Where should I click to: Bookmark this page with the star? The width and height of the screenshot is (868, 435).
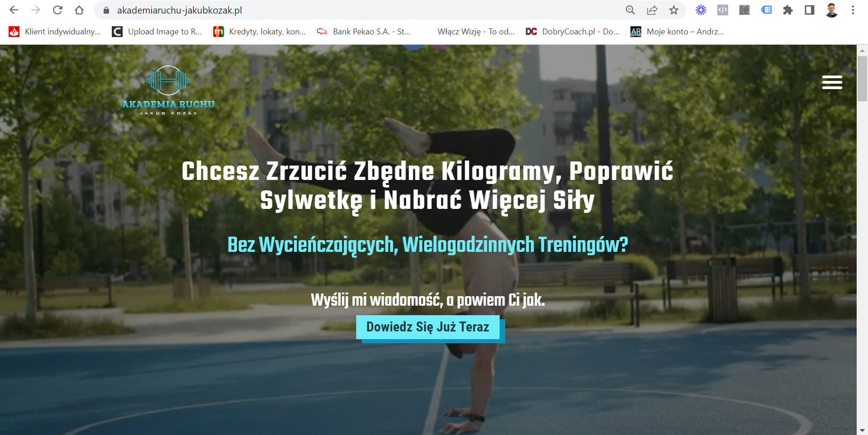pyautogui.click(x=674, y=10)
